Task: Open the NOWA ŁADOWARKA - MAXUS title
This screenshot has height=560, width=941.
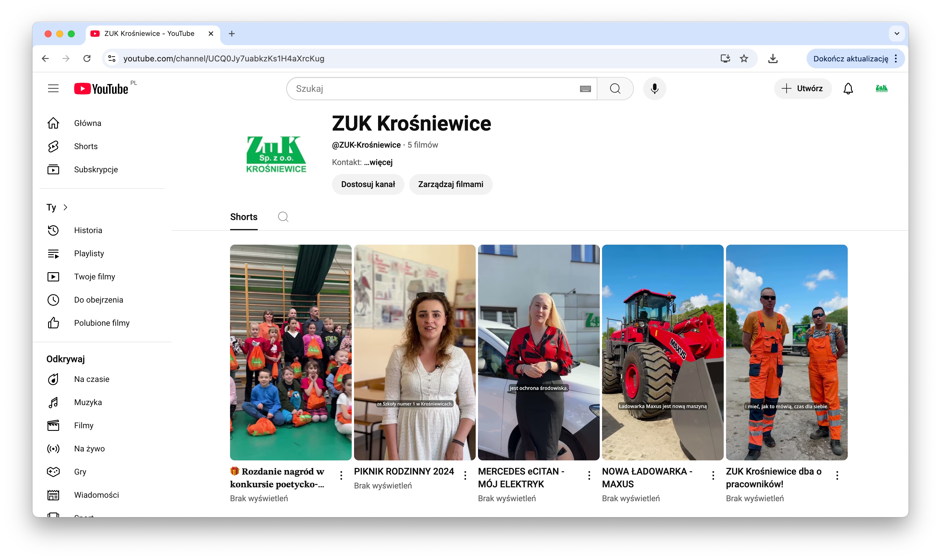Action: tap(647, 478)
